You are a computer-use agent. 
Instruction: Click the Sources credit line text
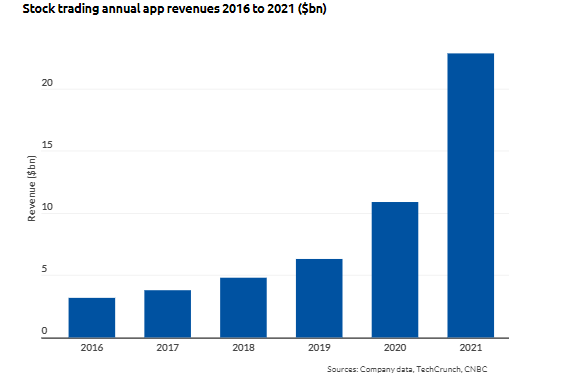[407, 369]
